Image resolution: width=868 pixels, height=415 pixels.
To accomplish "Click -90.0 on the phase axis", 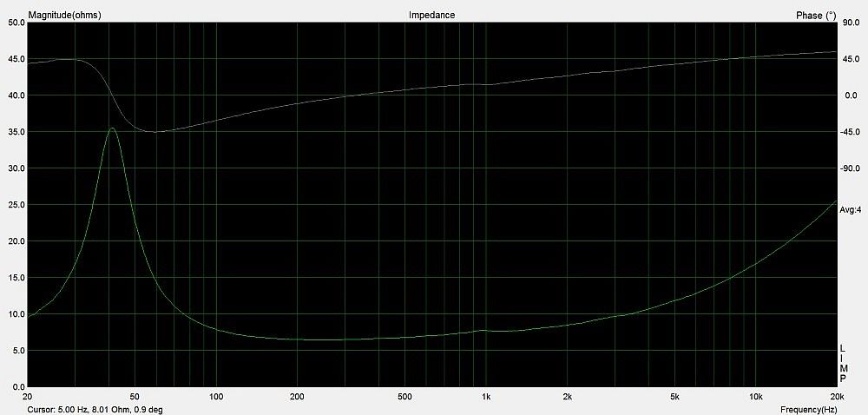I will 851,168.
